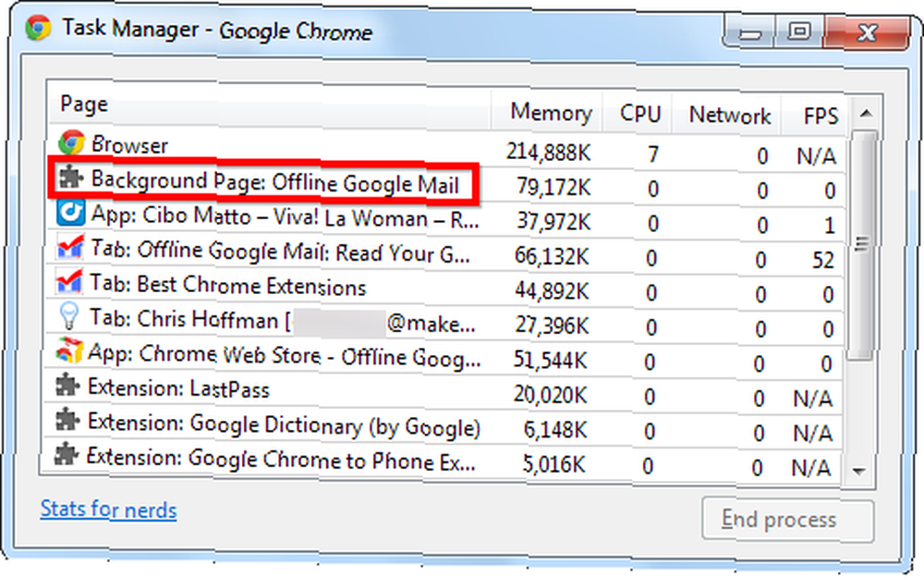Select Extension: Google Chrome to Phone row

pos(442,460)
